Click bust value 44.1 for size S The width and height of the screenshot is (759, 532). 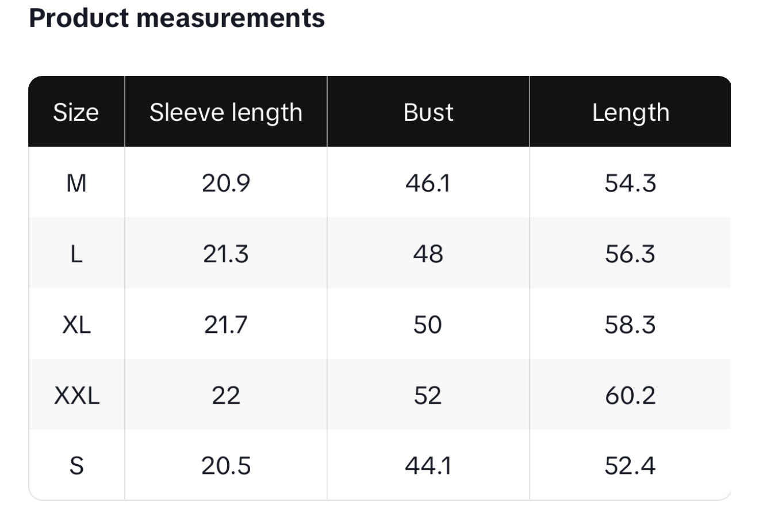(428, 466)
